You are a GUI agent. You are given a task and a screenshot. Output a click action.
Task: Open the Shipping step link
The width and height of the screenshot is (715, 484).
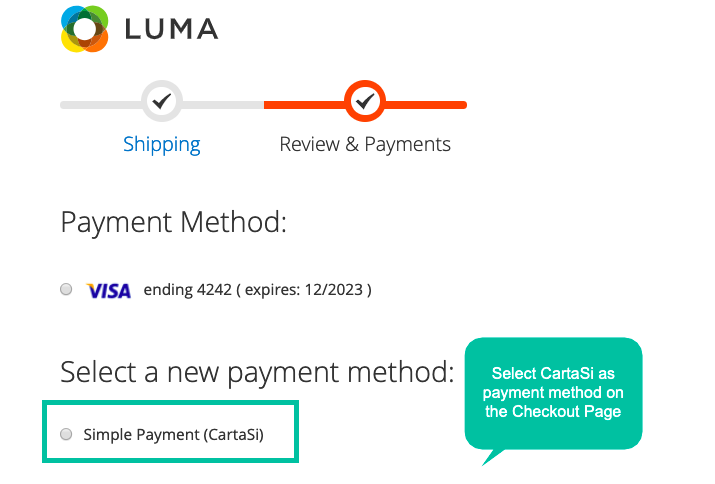pyautogui.click(x=162, y=145)
